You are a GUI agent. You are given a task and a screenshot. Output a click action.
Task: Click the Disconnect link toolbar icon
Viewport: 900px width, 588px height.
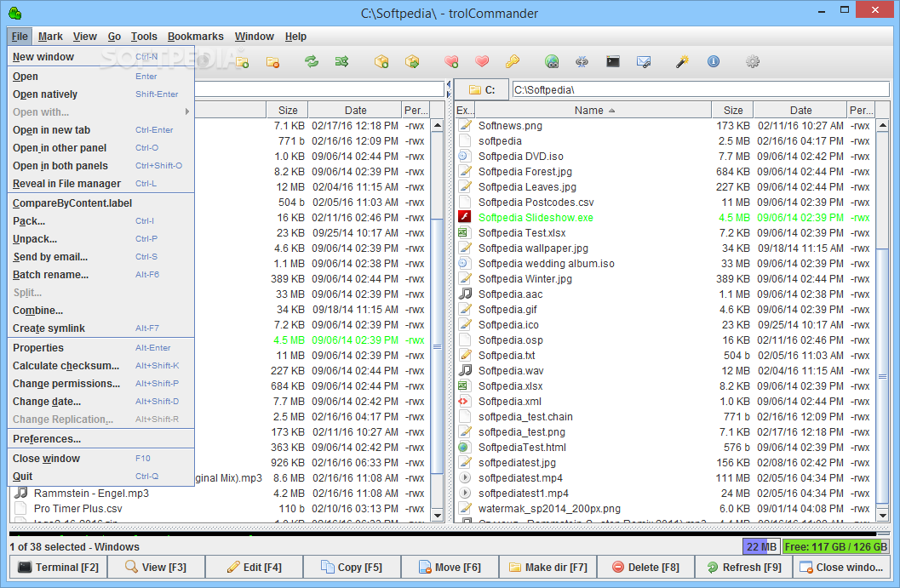point(582,61)
